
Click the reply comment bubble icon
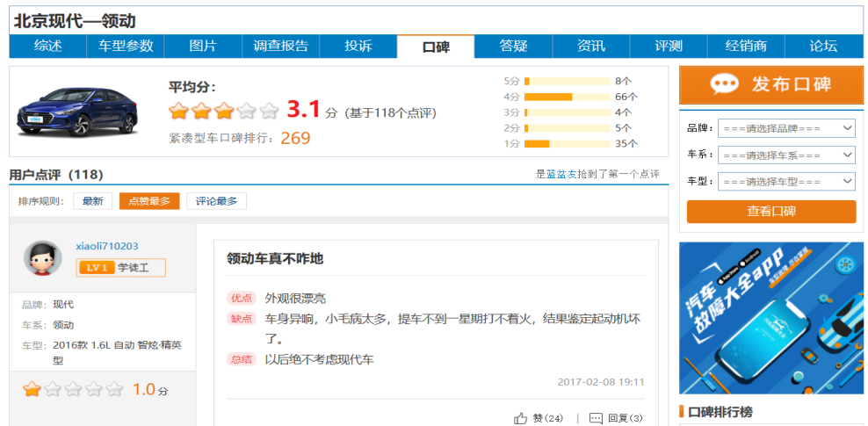pos(597,418)
